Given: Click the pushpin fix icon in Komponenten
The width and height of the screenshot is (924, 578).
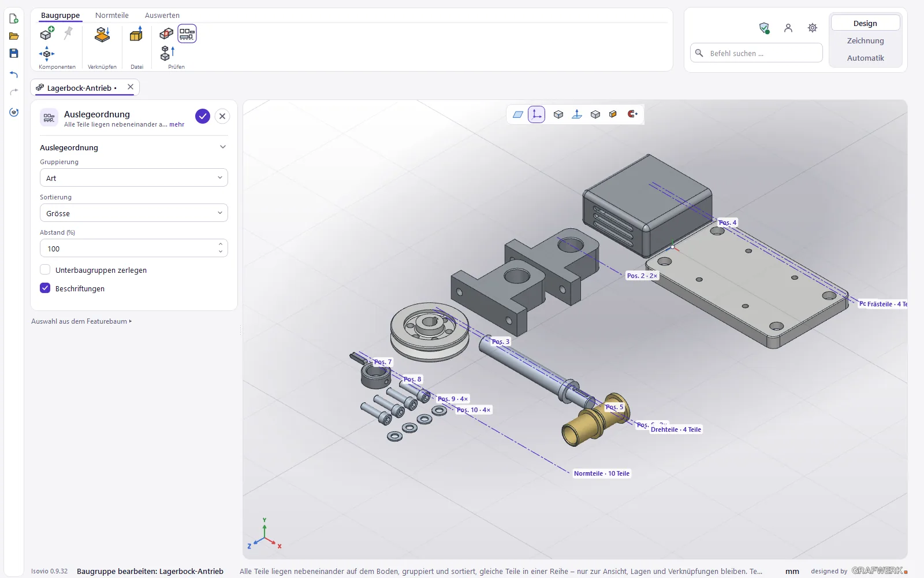Looking at the screenshot, I should (68, 33).
